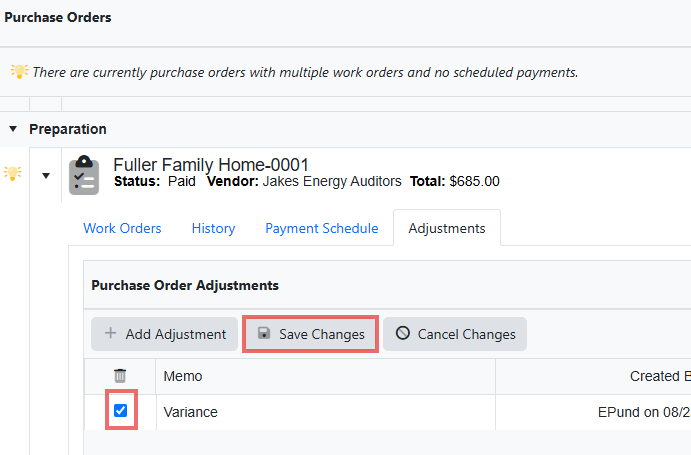Viewport: 691px width, 455px height.
Task: Add a new adjustment with the plus button
Action: tap(164, 334)
